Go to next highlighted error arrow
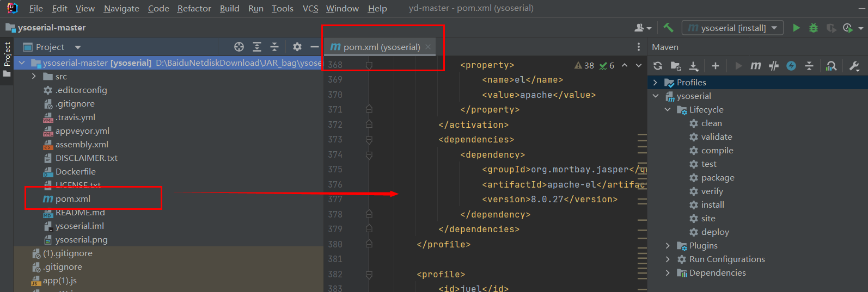The width and height of the screenshot is (868, 292). pos(639,65)
